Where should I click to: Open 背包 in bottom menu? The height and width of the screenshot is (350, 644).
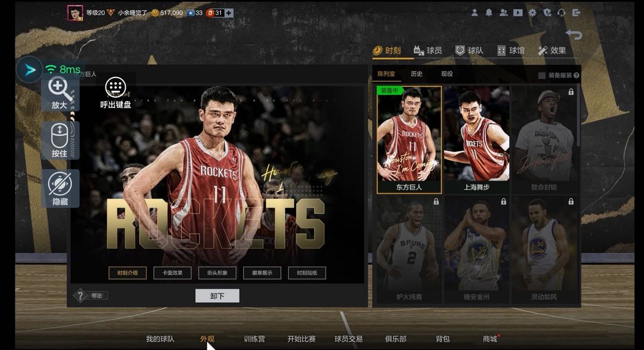[442, 339]
